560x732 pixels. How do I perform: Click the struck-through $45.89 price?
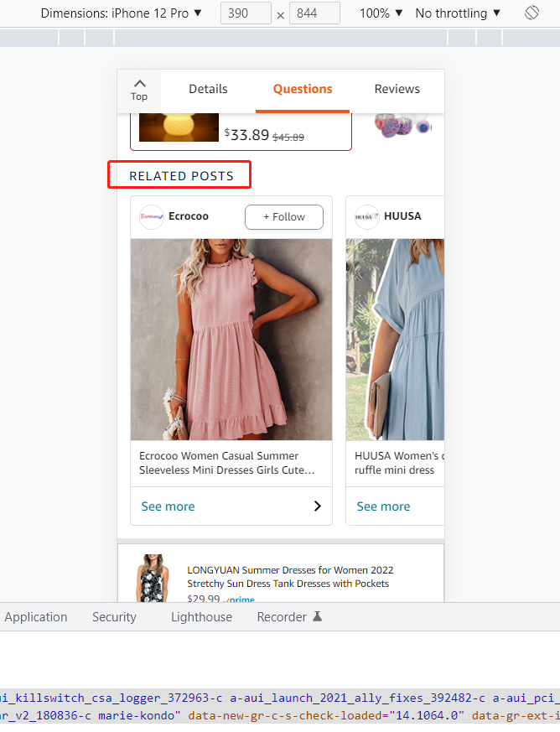click(288, 138)
